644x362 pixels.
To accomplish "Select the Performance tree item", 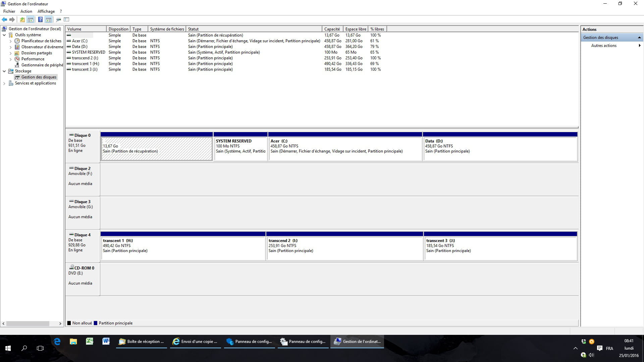I will point(33,59).
